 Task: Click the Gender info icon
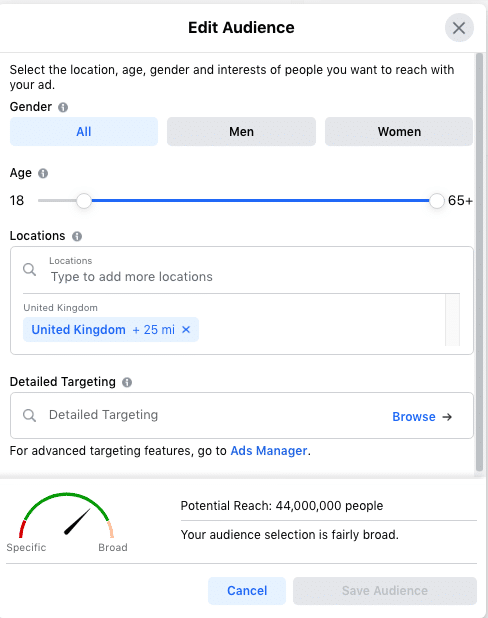(x=63, y=107)
